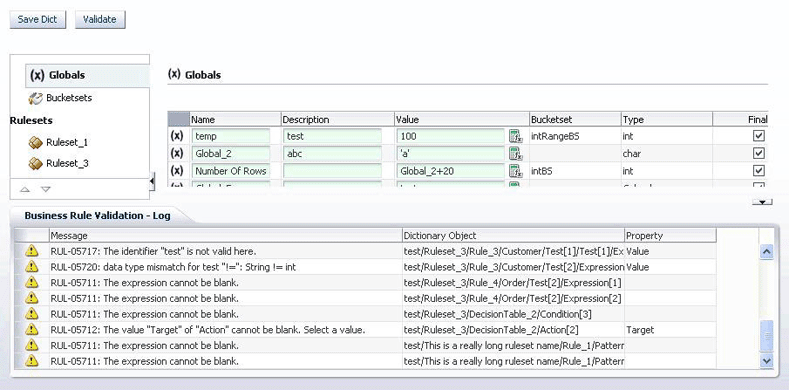Viewport: 789px width, 390px height.
Task: Click the Type column header
Action: (x=667, y=119)
